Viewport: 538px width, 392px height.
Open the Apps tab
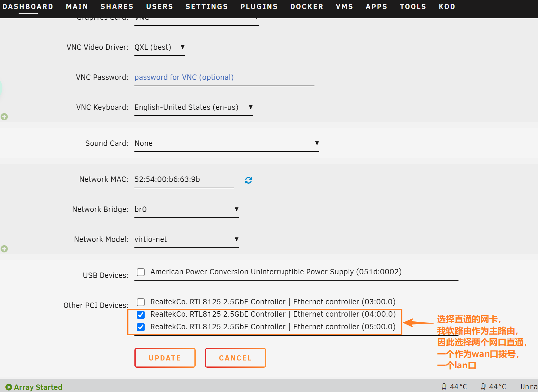[377, 7]
